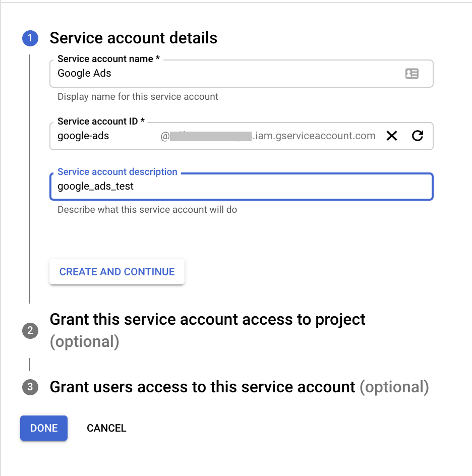
Task: Click the contact card icon in name field
Action: coord(412,74)
